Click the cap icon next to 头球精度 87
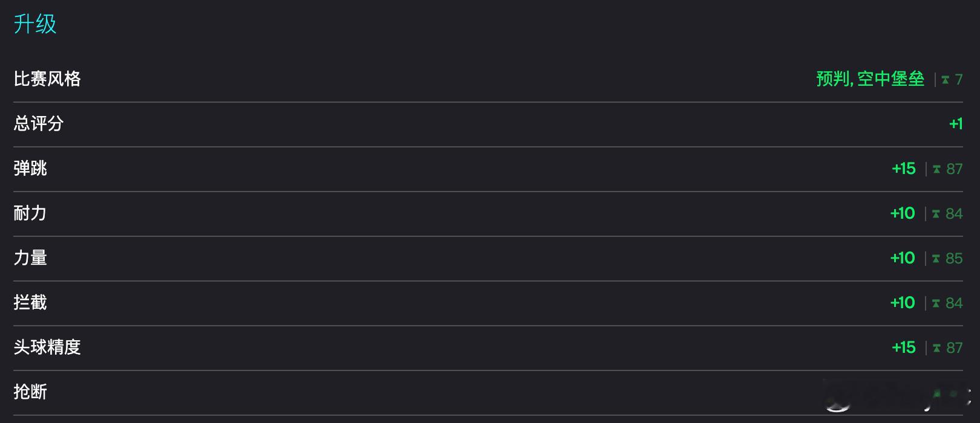This screenshot has height=423, width=980. click(x=936, y=348)
